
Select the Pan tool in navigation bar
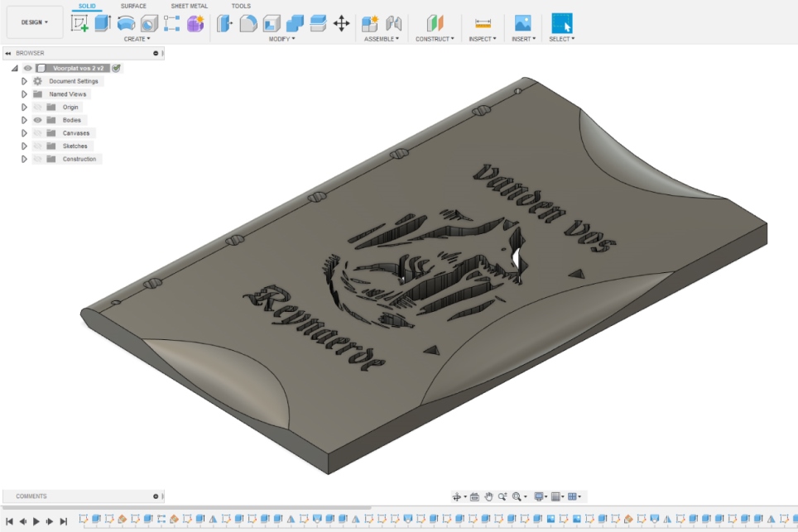[488, 496]
